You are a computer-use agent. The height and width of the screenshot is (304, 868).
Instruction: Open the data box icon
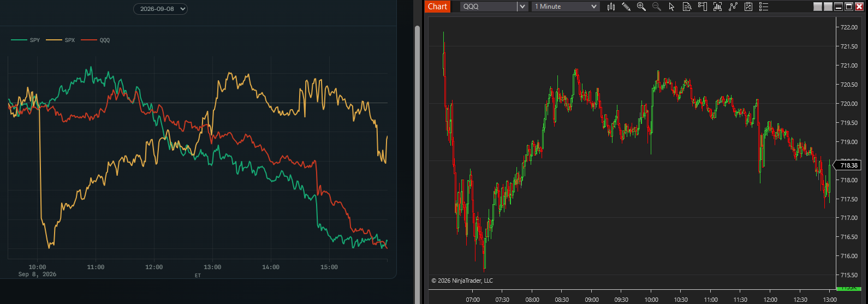(x=687, y=7)
